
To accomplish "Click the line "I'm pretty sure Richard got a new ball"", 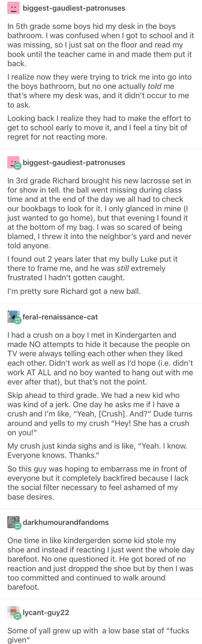I will [x=74, y=291].
